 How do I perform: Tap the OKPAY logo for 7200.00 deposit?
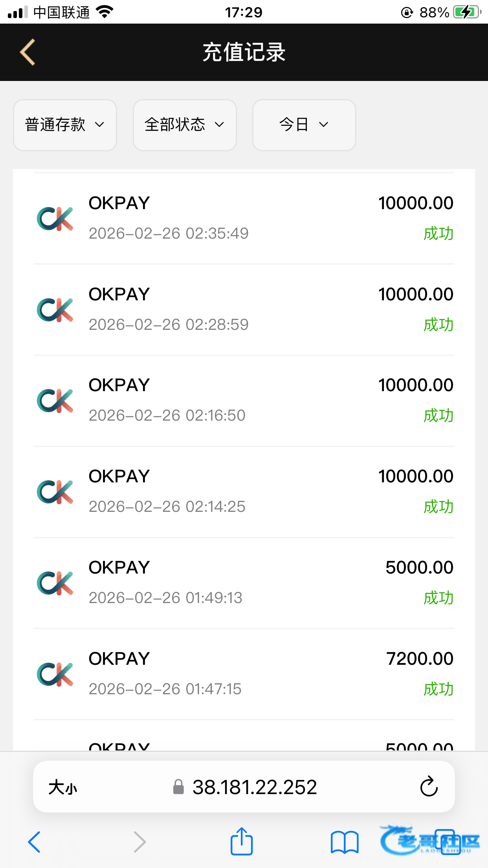tap(55, 674)
